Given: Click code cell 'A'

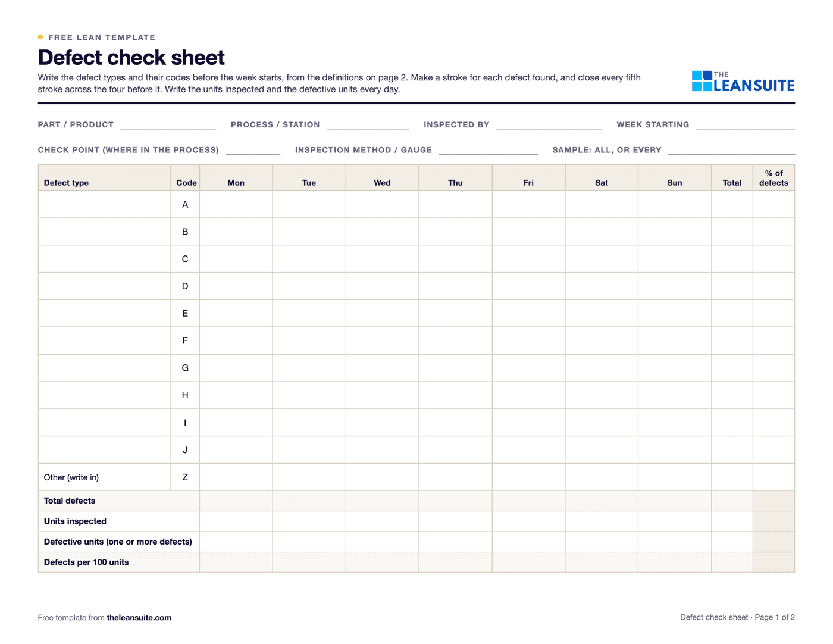Looking at the screenshot, I should [x=185, y=205].
